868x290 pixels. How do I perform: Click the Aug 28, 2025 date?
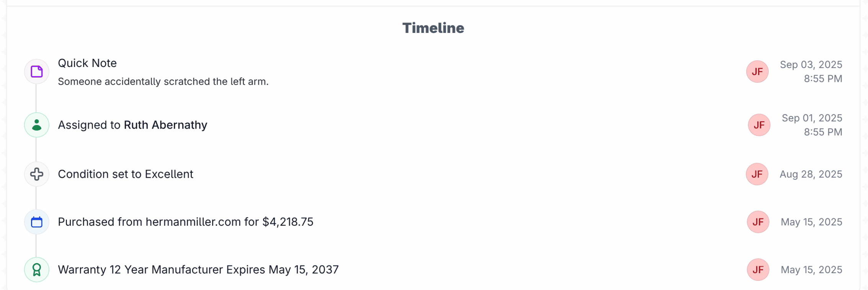[x=811, y=174]
